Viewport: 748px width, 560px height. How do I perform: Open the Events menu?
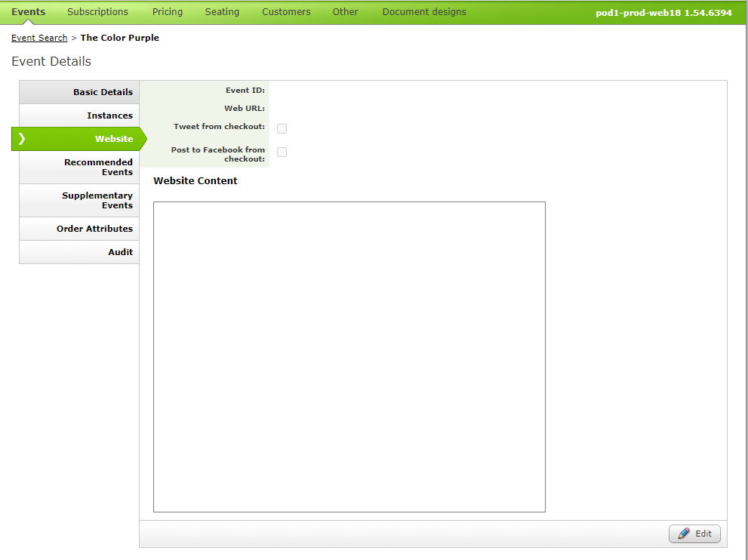pos(28,12)
